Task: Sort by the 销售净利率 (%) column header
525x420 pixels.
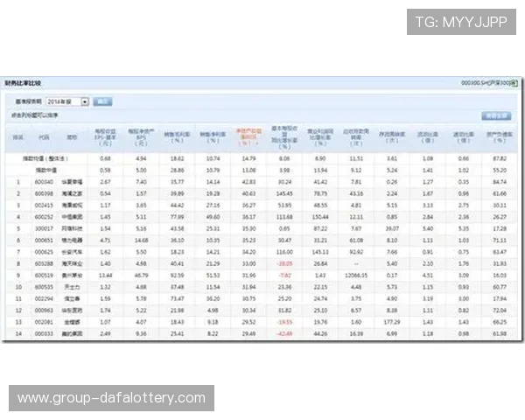Action: pyautogui.click(x=213, y=137)
